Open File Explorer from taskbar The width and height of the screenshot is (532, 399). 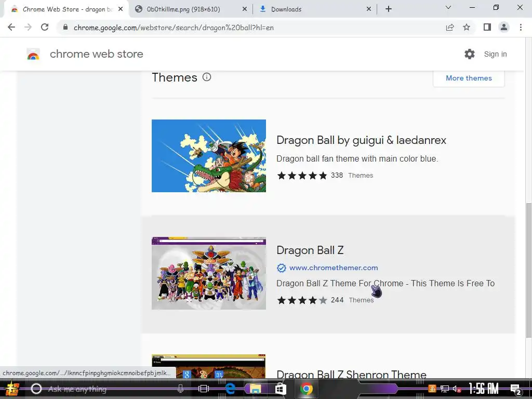tap(255, 389)
